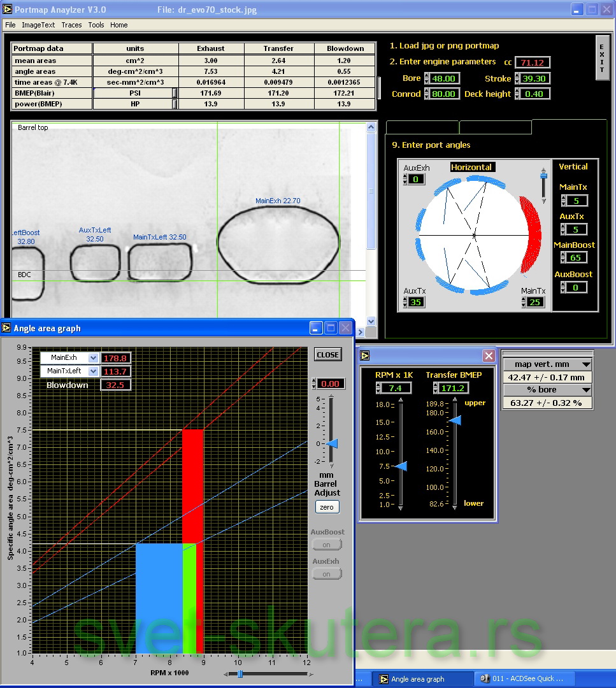The image size is (616, 688).
Task: Click the Horizontal AuxTx angle stepper
Action: click(406, 302)
